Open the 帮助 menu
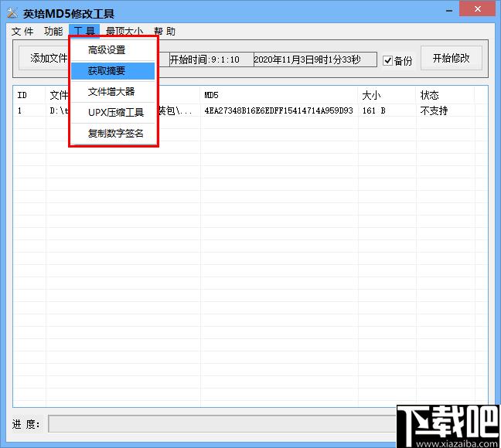Screen dimensions: 501x448 [165, 32]
